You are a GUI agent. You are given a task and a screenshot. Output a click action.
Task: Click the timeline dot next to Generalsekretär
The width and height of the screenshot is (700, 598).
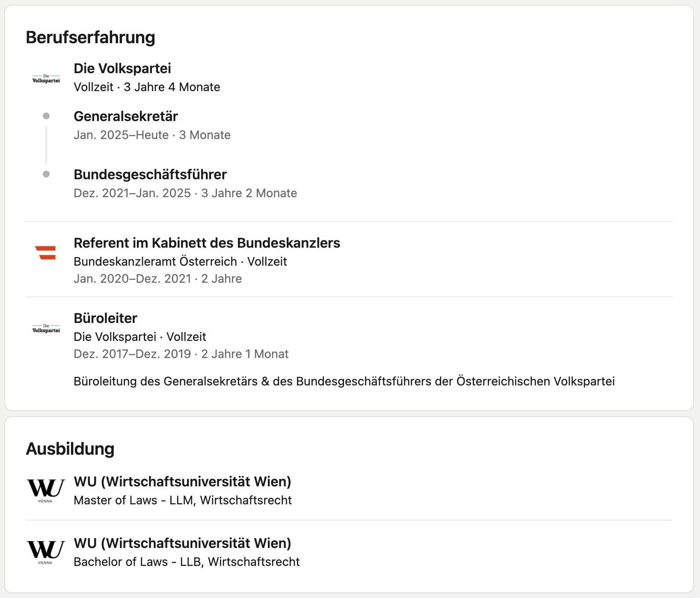tap(46, 116)
